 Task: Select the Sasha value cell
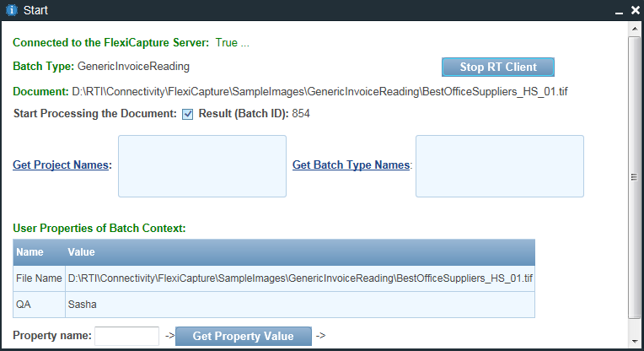point(298,305)
